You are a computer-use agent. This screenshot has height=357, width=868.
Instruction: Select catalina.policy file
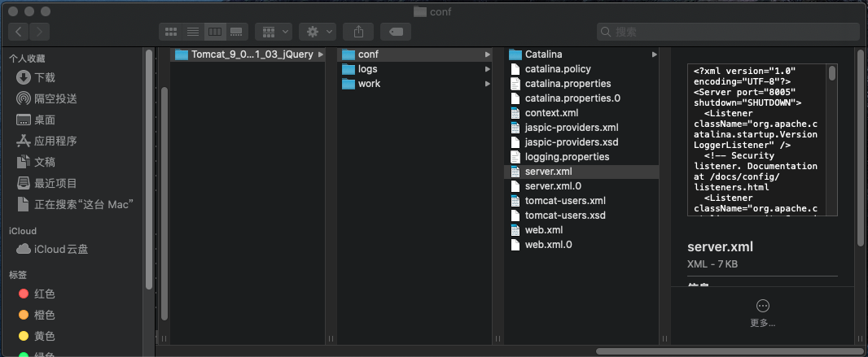[x=581, y=69]
